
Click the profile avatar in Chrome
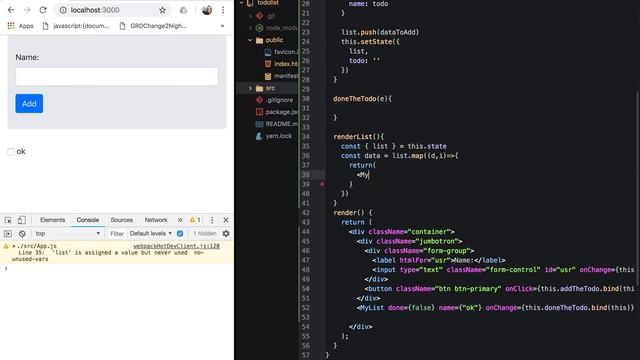[x=207, y=10]
